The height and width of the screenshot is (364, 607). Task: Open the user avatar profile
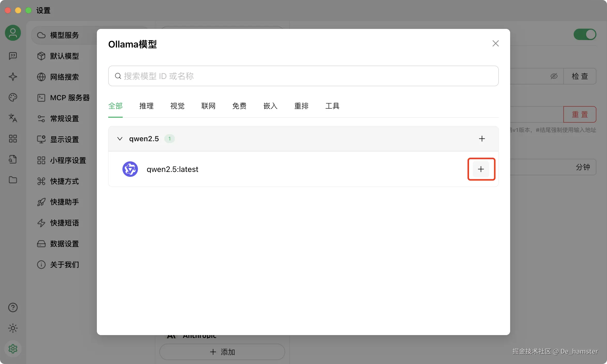[13, 33]
